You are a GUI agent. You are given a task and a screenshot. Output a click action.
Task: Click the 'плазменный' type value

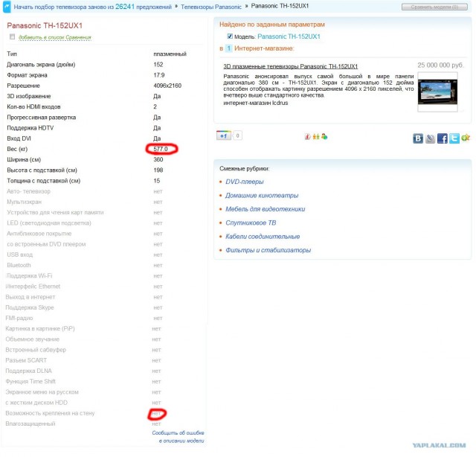(x=170, y=54)
